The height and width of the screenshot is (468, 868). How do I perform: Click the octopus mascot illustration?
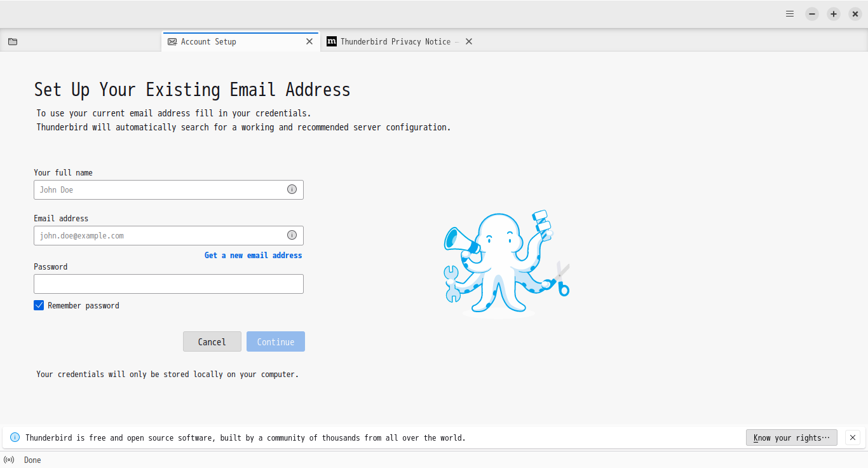pyautogui.click(x=506, y=263)
